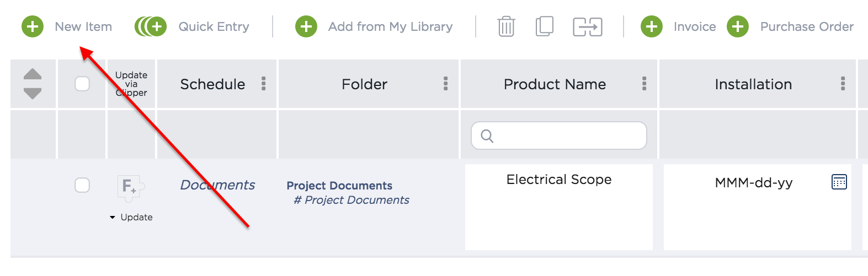The width and height of the screenshot is (868, 276).
Task: Click the Invoice green plus icon
Action: [652, 26]
